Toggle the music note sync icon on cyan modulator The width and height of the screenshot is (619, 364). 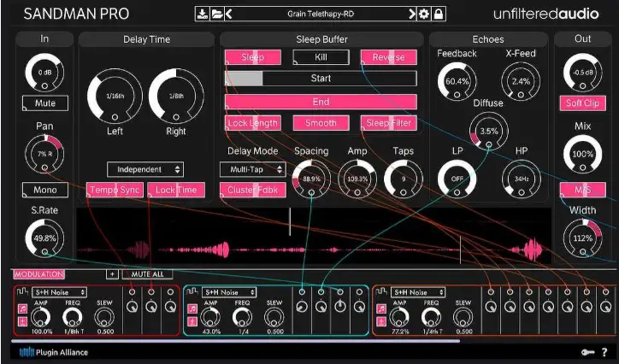tap(192, 308)
